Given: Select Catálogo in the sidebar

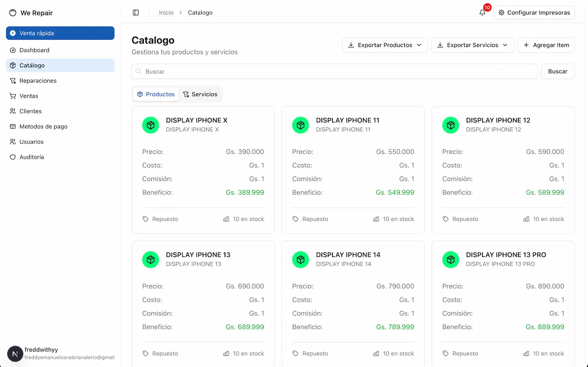Looking at the screenshot, I should (x=60, y=65).
